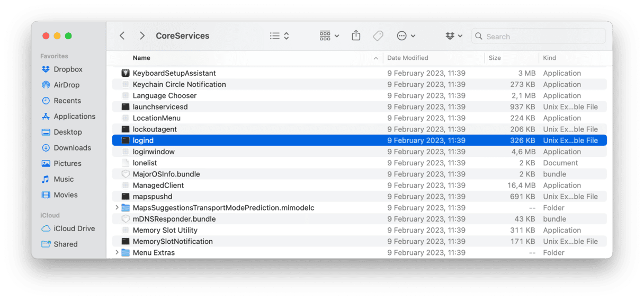Click the launchservicesd executable icon
644x300 pixels.
coord(126,107)
